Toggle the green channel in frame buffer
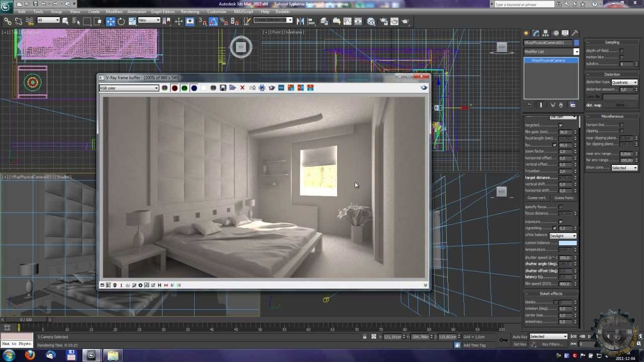 point(184,88)
